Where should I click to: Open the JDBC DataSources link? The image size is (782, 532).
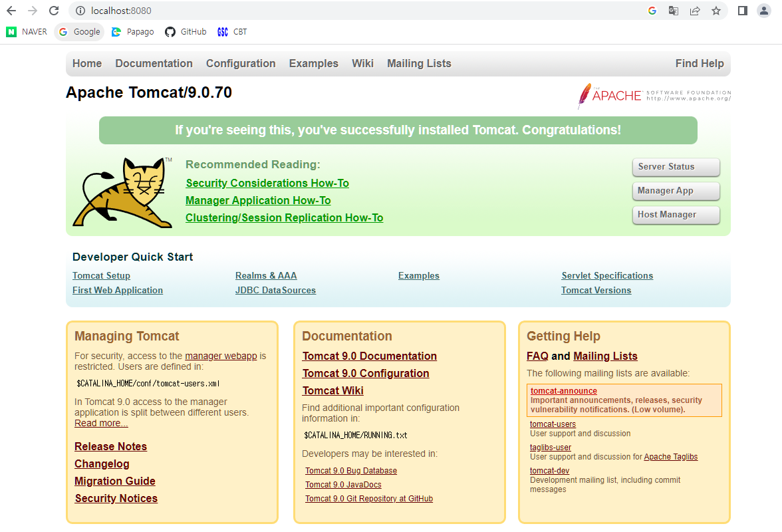coord(275,290)
